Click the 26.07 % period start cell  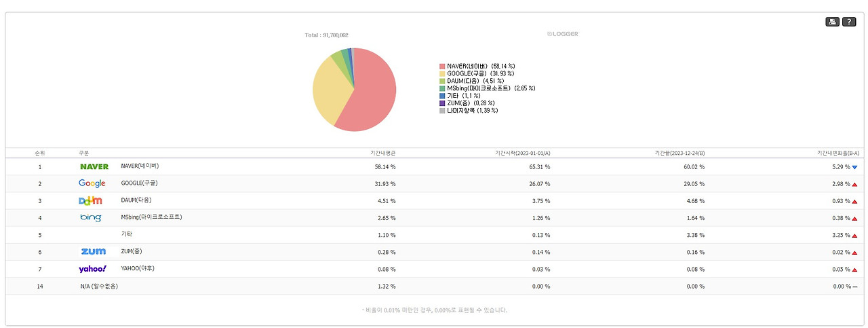(539, 184)
